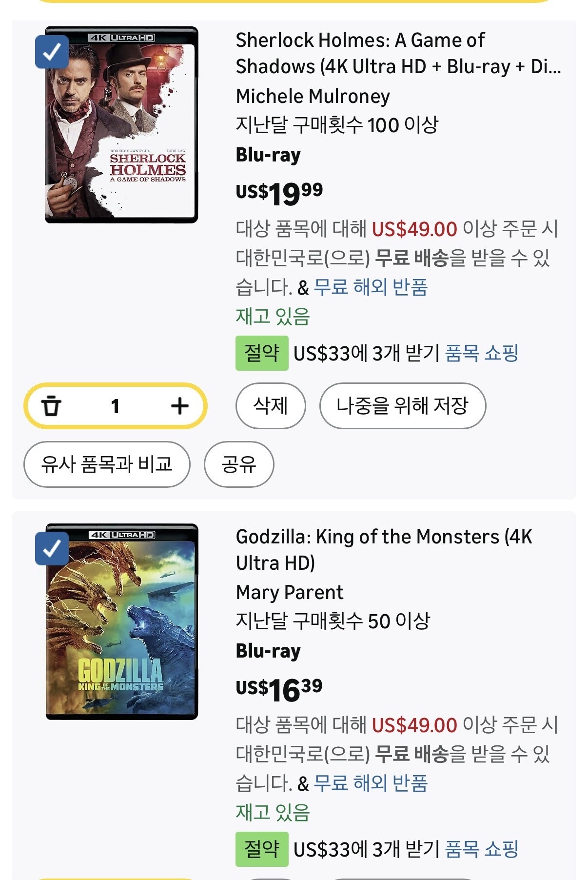Open 무료 해외 반품 link under Godzilla

point(371,783)
